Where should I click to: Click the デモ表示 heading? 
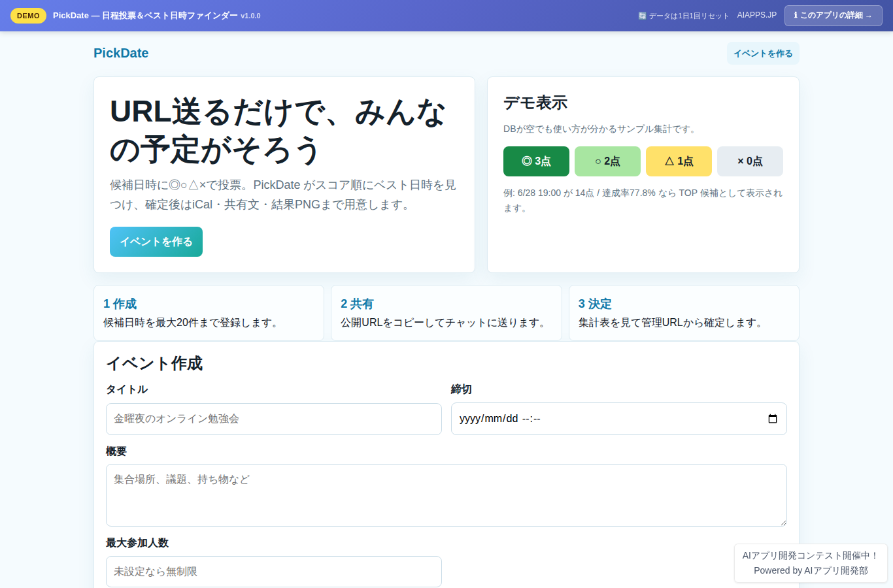[535, 103]
